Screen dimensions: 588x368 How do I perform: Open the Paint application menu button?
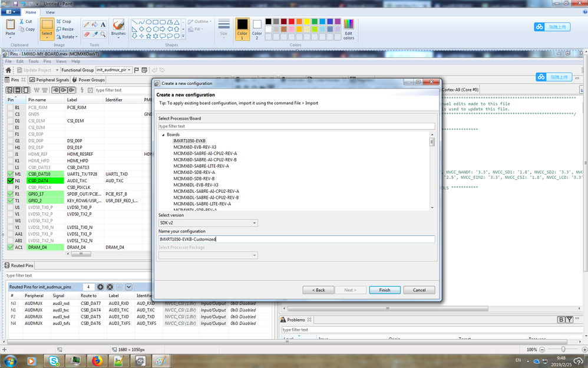point(11,12)
